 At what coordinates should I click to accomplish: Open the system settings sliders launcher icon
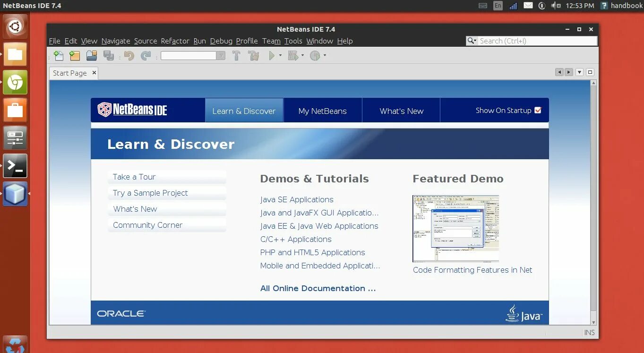pyautogui.click(x=15, y=138)
